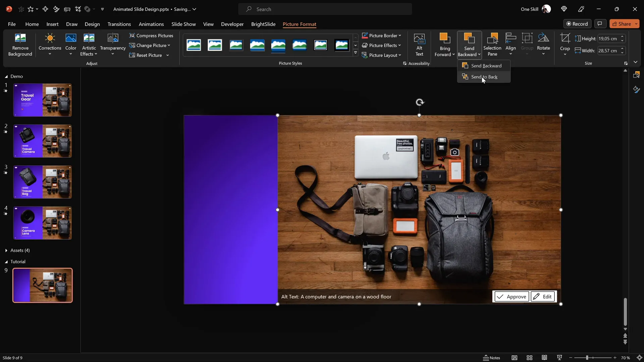Zoom in with plus button
The width and height of the screenshot is (644, 362).
[x=615, y=358]
